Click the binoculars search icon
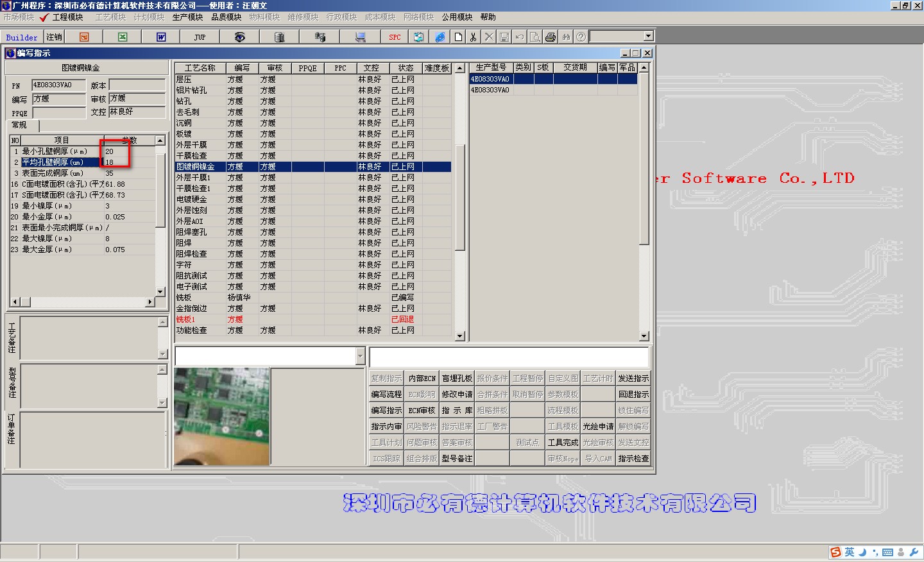 tap(566, 37)
